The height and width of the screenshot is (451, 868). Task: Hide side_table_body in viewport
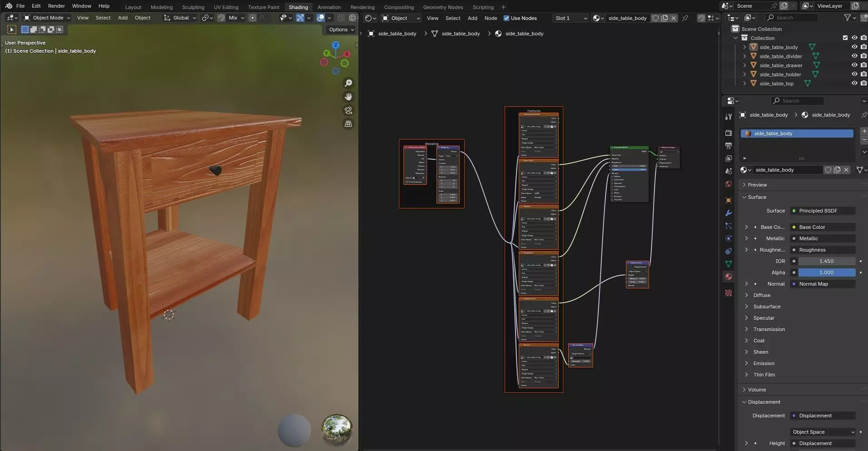(x=854, y=47)
